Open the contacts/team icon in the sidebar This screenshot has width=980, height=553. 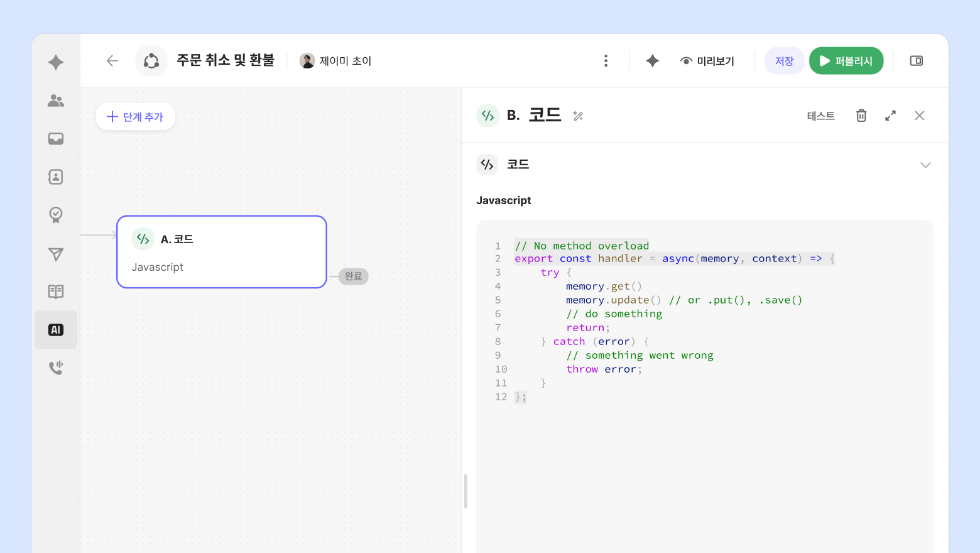coord(56,101)
